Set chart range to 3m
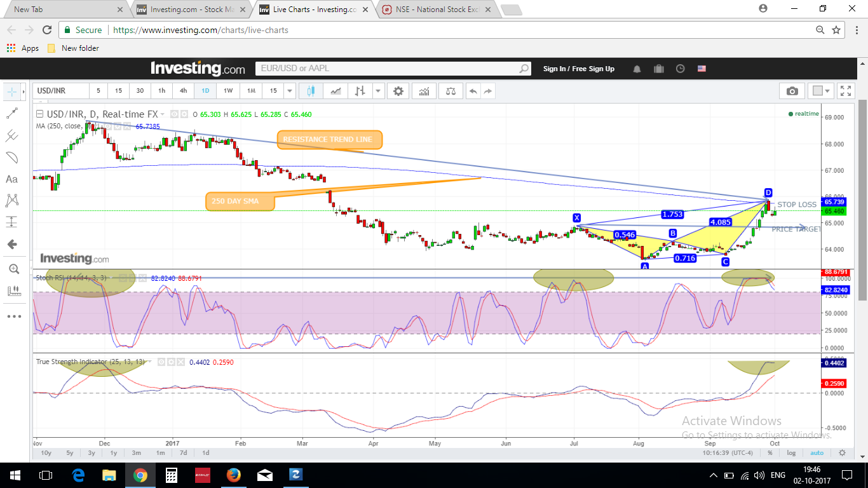Image resolution: width=868 pixels, height=488 pixels. (x=137, y=453)
